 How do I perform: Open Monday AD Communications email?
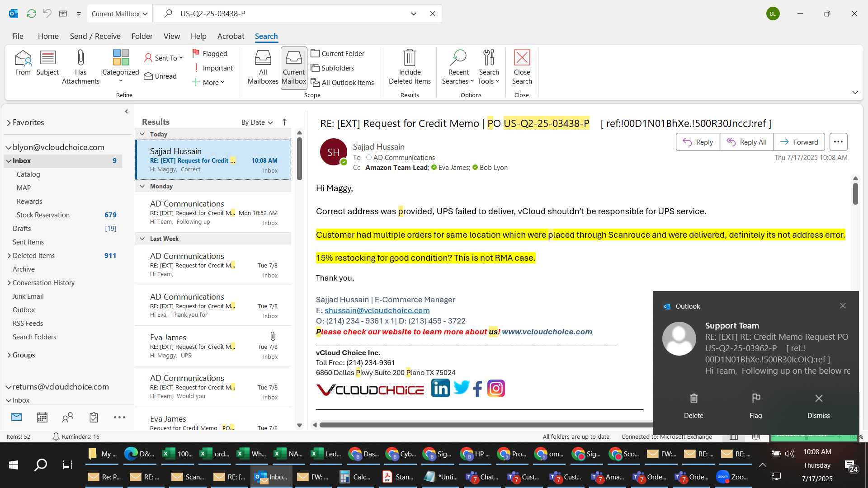click(213, 212)
